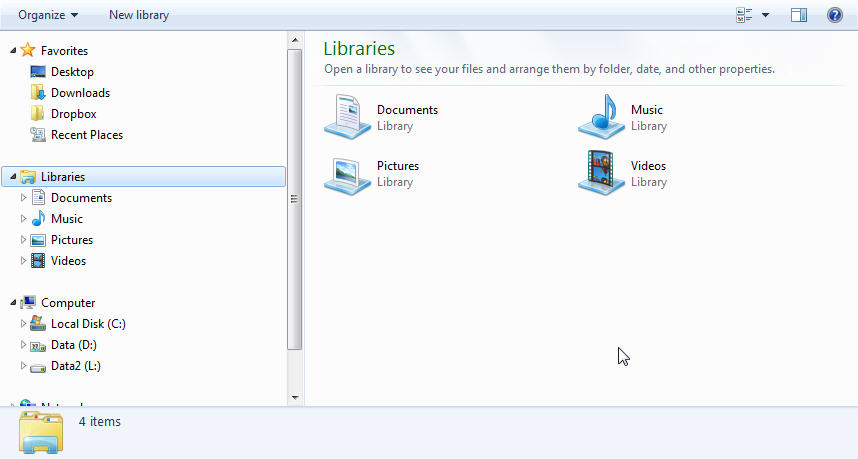858x459 pixels.
Task: Collapse the Computer tree node
Action: (13, 303)
